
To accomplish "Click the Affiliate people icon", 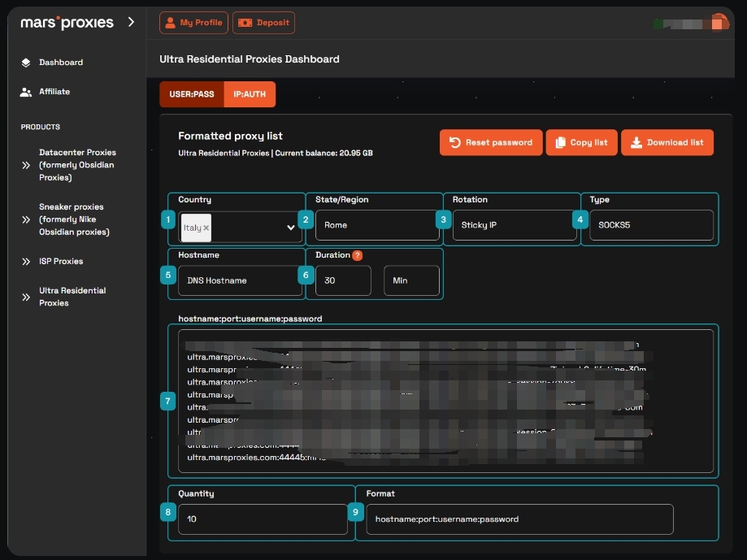I will [x=26, y=92].
